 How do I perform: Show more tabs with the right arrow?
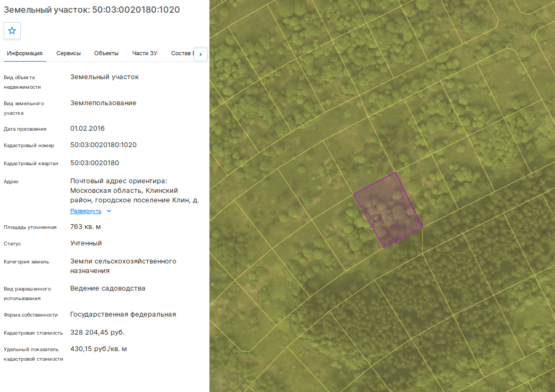[201, 55]
